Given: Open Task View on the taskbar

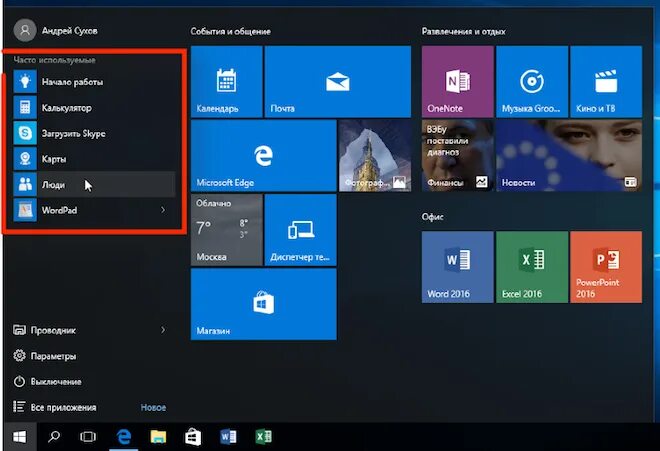Looking at the screenshot, I should click(x=88, y=437).
